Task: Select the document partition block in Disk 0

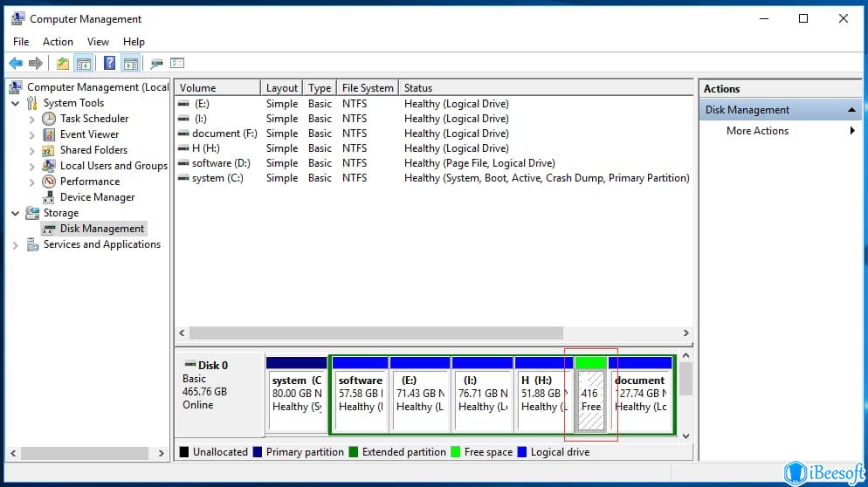Action: (640, 394)
